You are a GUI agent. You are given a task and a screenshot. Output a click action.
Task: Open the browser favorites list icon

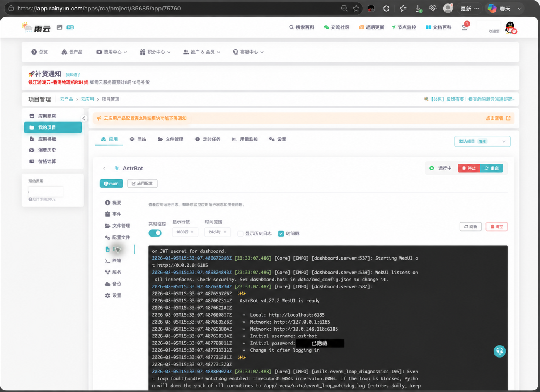[x=403, y=9]
